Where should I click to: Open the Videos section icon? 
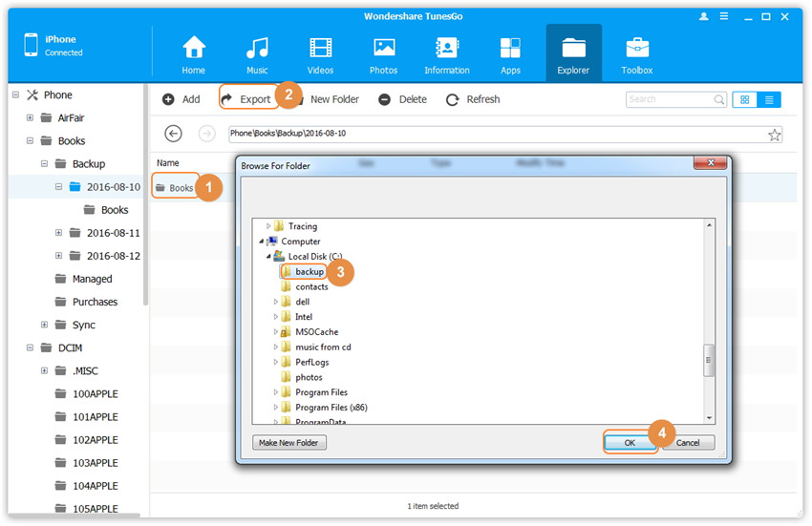[320, 48]
